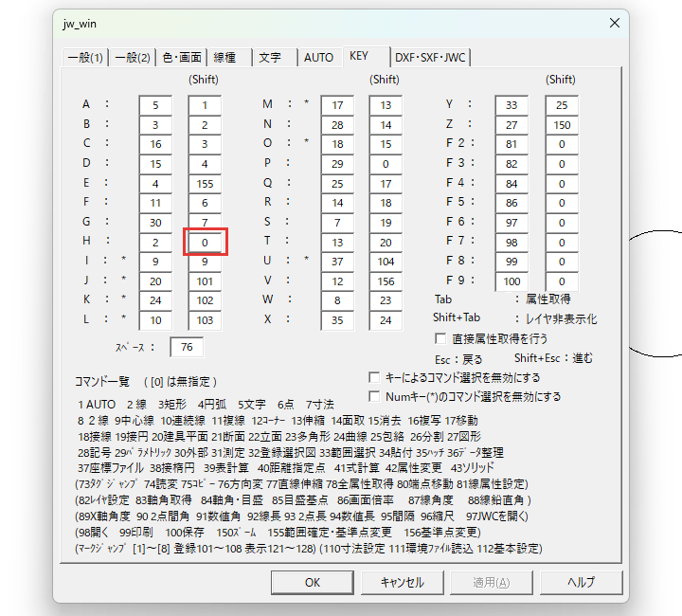The height and width of the screenshot is (616, 682).
Task: Click the U key command field
Action: [337, 262]
